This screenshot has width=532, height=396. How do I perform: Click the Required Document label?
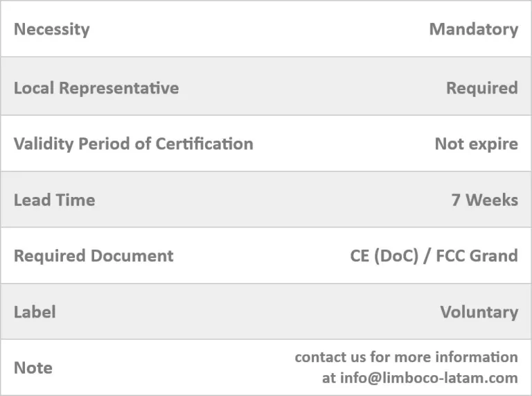(94, 256)
